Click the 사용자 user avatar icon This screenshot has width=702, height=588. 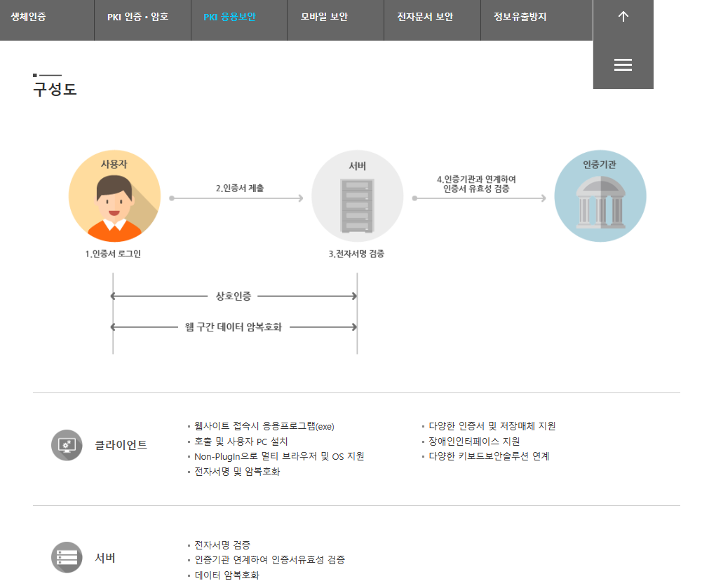114,196
